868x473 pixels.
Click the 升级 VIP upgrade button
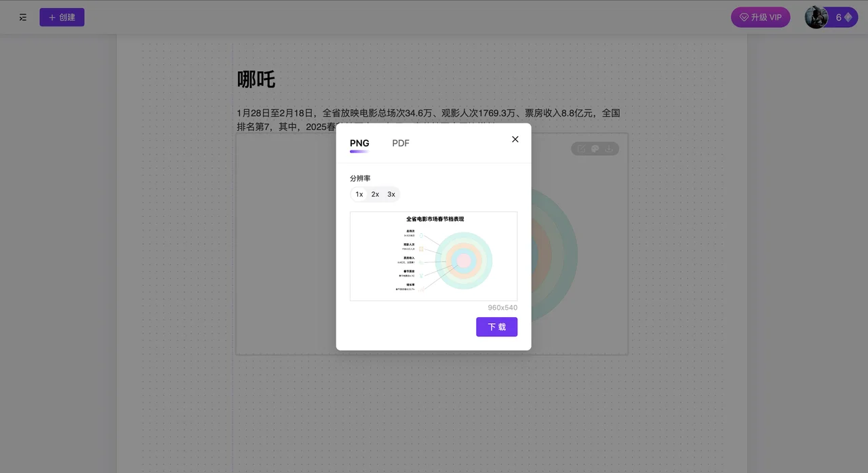[760, 17]
